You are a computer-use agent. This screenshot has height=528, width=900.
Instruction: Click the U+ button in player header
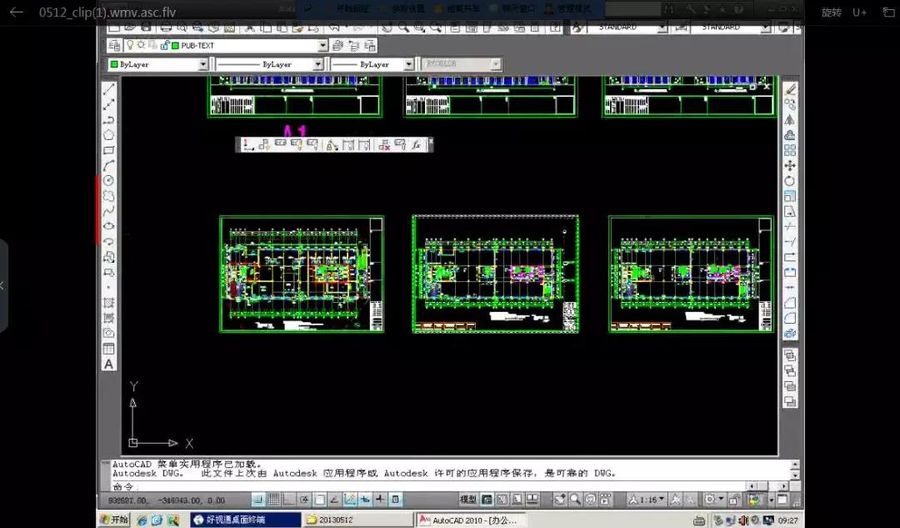(x=859, y=12)
